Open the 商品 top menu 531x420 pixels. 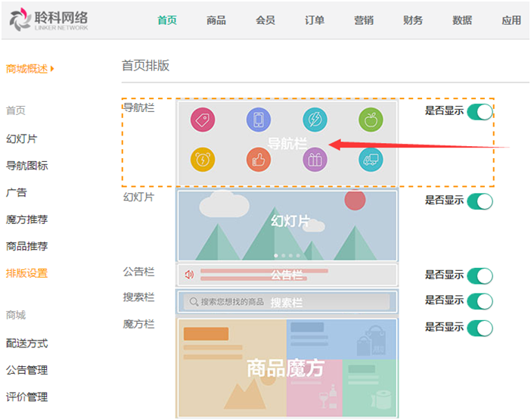pos(216,20)
